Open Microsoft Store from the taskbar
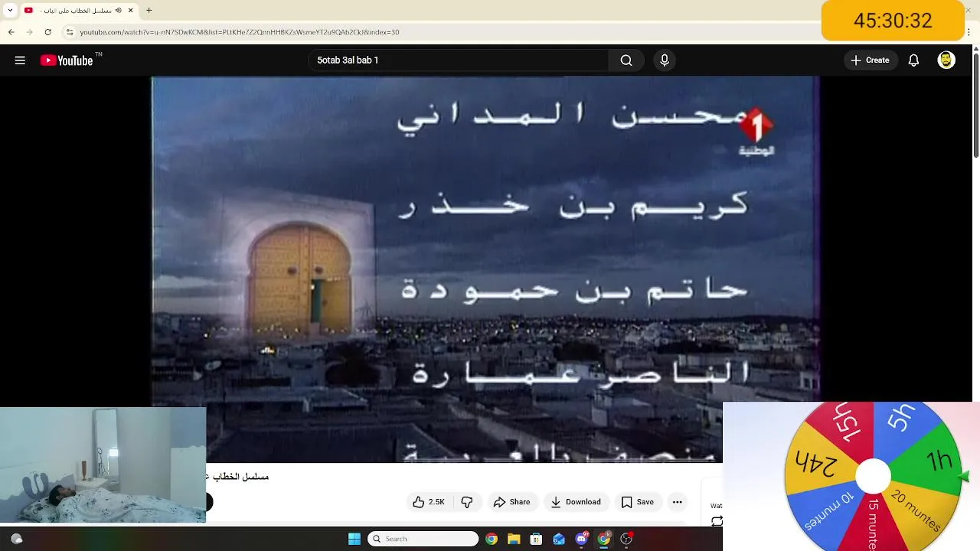 (x=536, y=539)
